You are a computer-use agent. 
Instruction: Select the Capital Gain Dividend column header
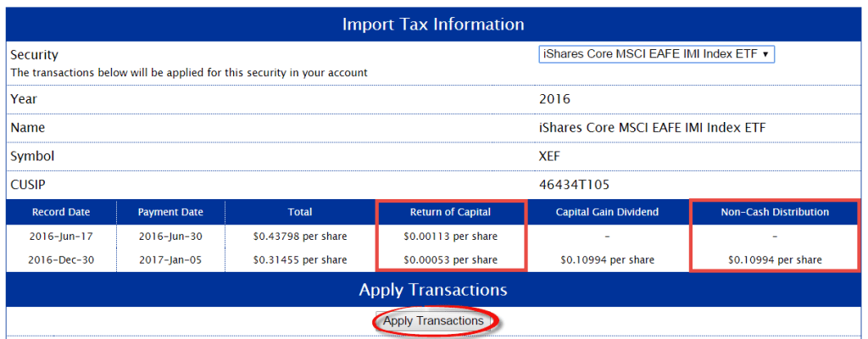pyautogui.click(x=608, y=212)
